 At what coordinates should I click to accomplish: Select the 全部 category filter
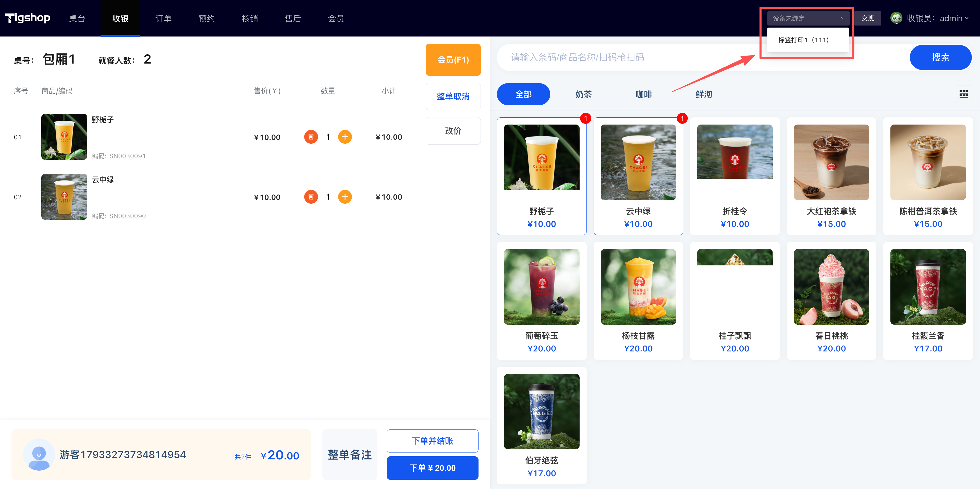point(523,94)
